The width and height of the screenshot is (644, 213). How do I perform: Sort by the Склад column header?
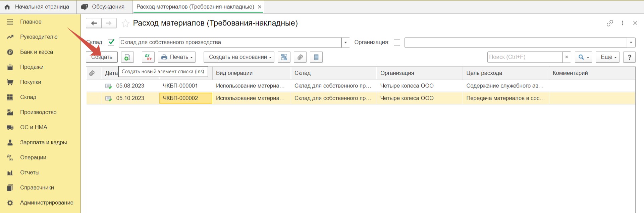[334, 73]
